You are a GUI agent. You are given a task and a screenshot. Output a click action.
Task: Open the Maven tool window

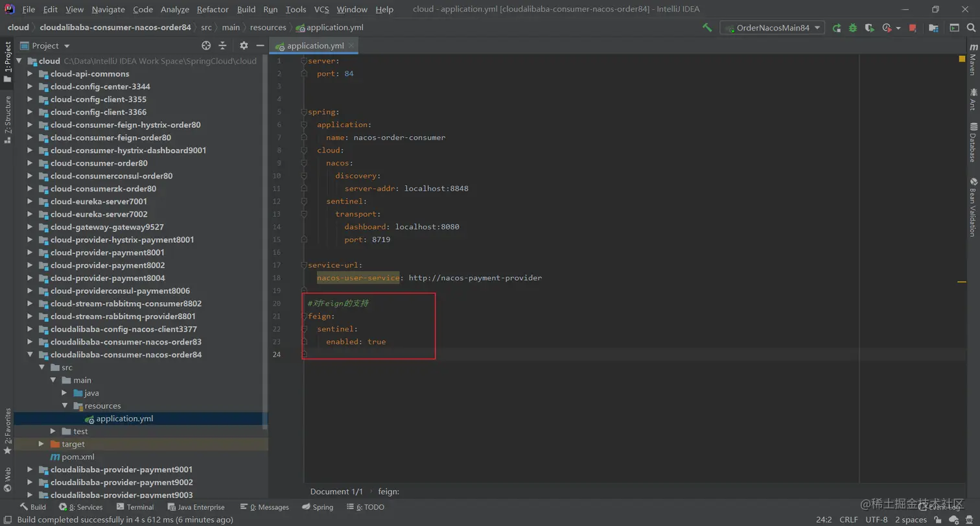(972, 60)
